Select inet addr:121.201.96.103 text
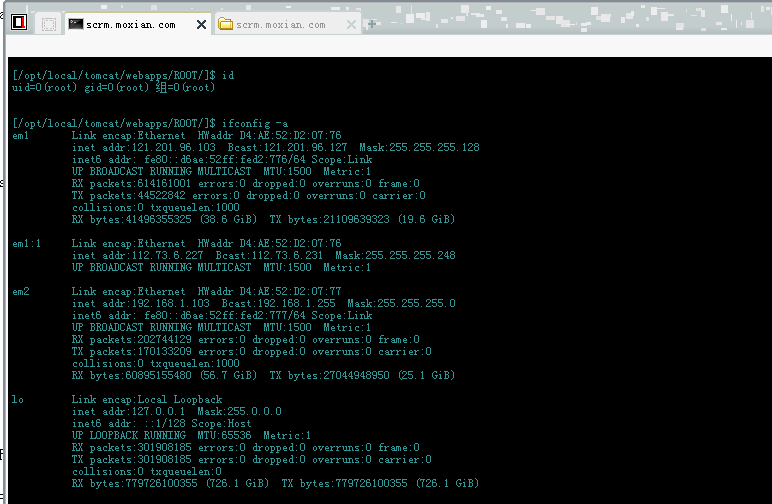772x504 pixels. pos(144,148)
